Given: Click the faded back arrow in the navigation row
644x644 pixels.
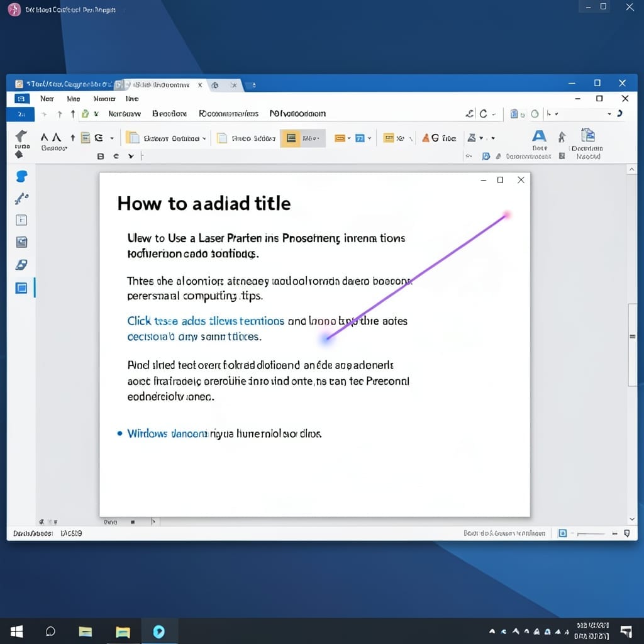Looking at the screenshot, I should (45, 114).
